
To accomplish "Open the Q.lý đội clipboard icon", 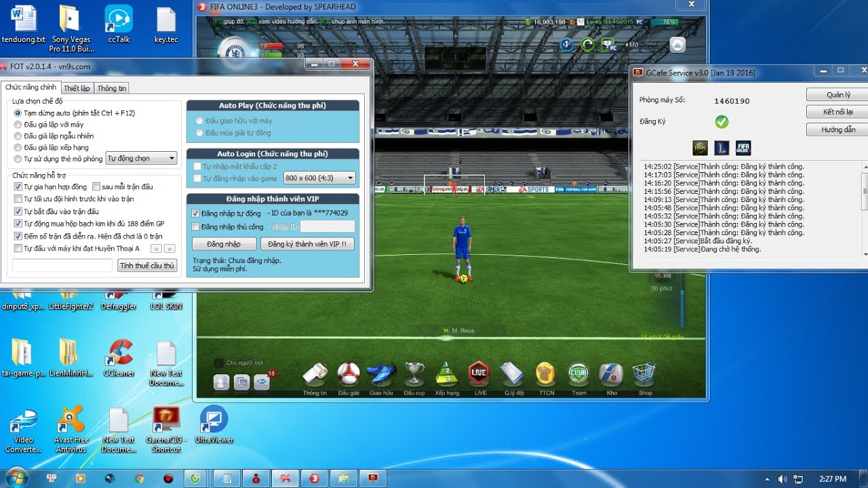I will (513, 374).
